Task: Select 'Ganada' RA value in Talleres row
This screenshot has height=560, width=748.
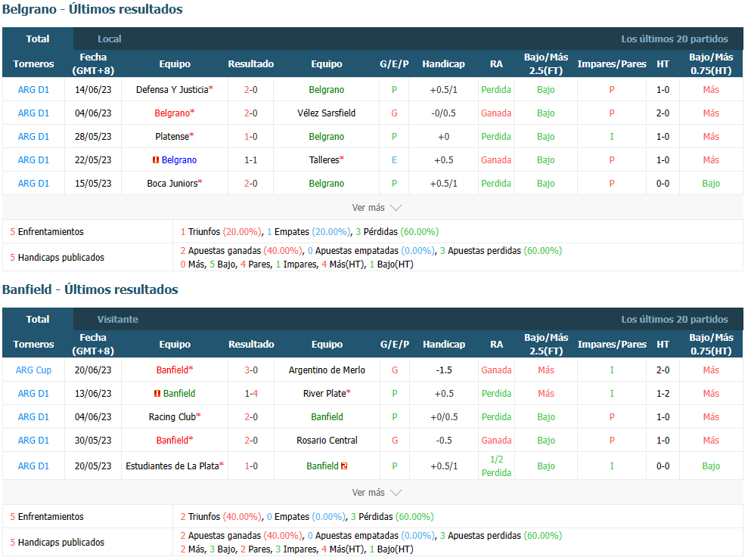Action: tap(496, 160)
